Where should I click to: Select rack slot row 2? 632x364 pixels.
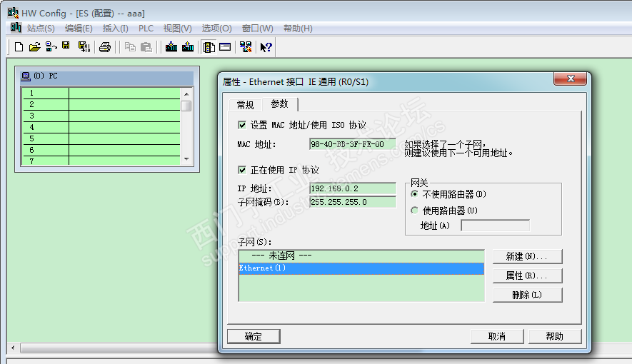101,105
